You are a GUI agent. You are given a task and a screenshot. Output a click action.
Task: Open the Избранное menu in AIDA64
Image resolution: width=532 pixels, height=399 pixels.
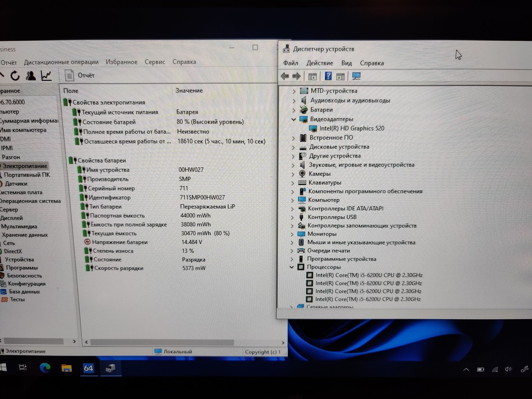122,62
